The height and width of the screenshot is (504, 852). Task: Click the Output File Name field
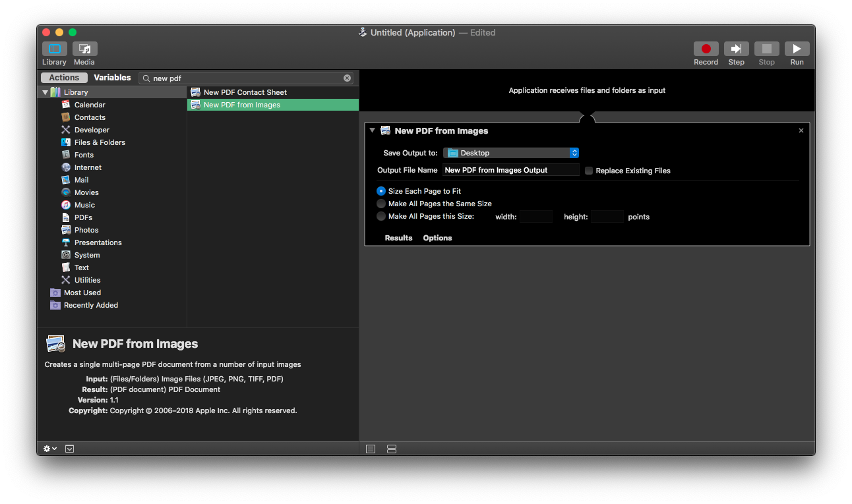click(511, 170)
